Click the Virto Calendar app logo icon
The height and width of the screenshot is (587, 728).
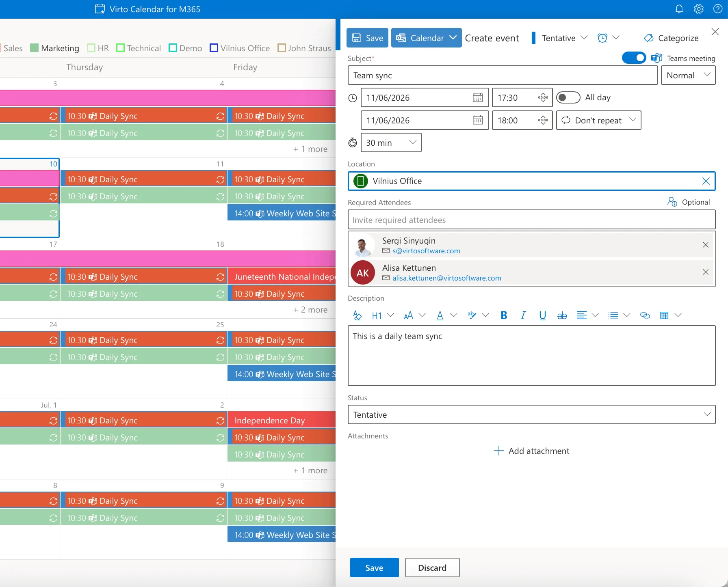[100, 9]
